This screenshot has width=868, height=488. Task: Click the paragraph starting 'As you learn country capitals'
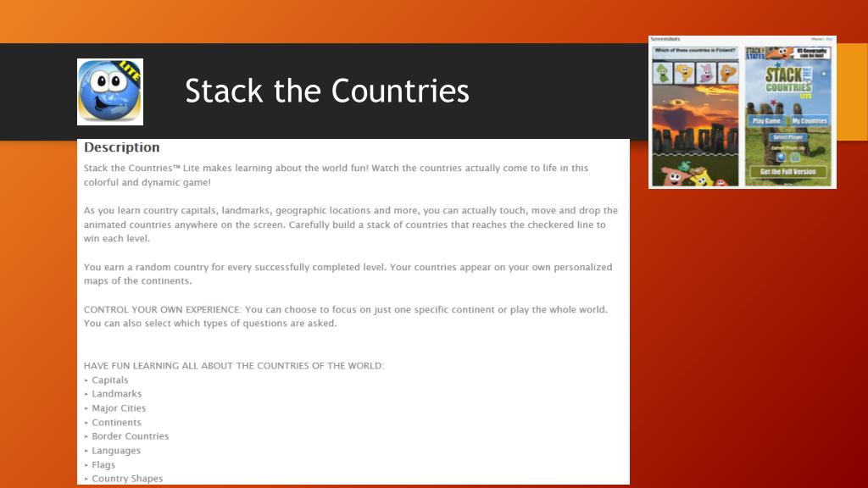click(350, 225)
